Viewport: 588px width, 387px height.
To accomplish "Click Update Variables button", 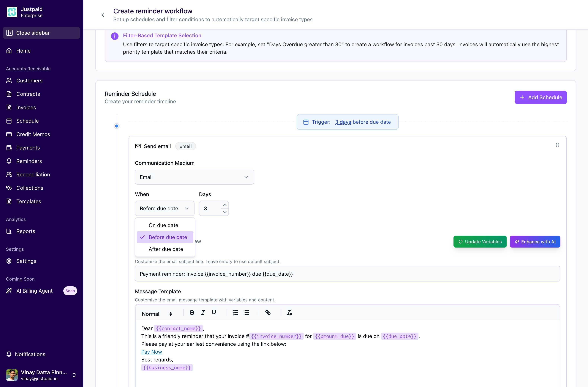I will (480, 241).
